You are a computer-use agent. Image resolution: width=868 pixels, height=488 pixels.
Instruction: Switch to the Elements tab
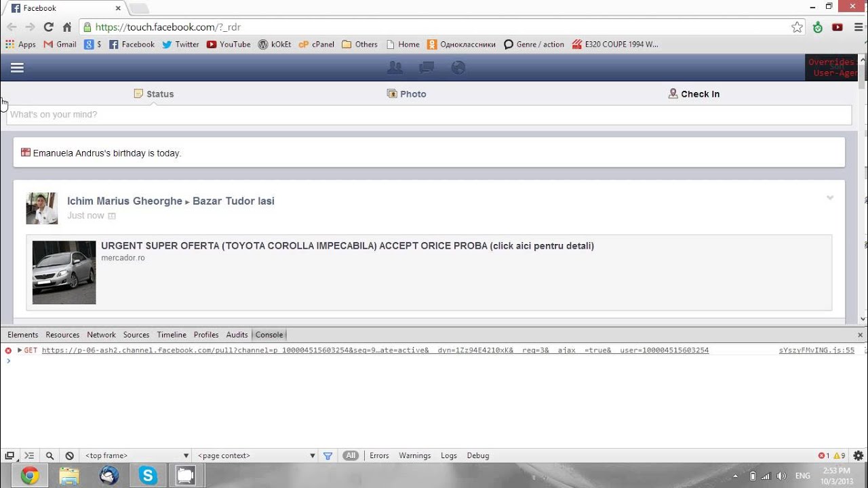tap(23, 335)
